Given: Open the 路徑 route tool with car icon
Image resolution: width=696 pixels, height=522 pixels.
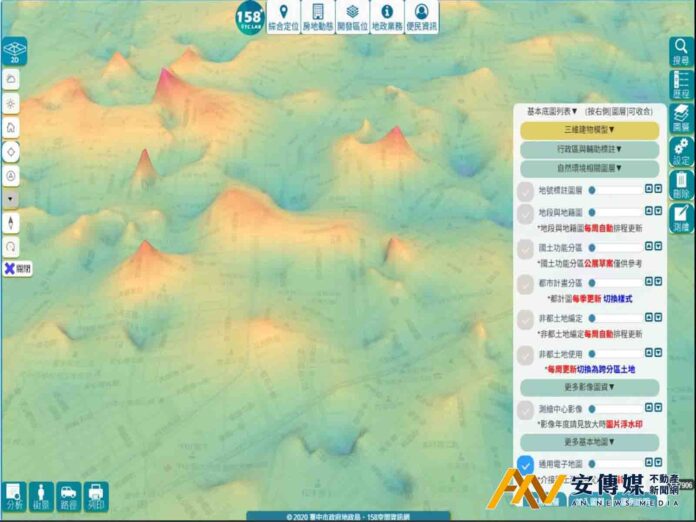Looking at the screenshot, I should click(x=68, y=497).
